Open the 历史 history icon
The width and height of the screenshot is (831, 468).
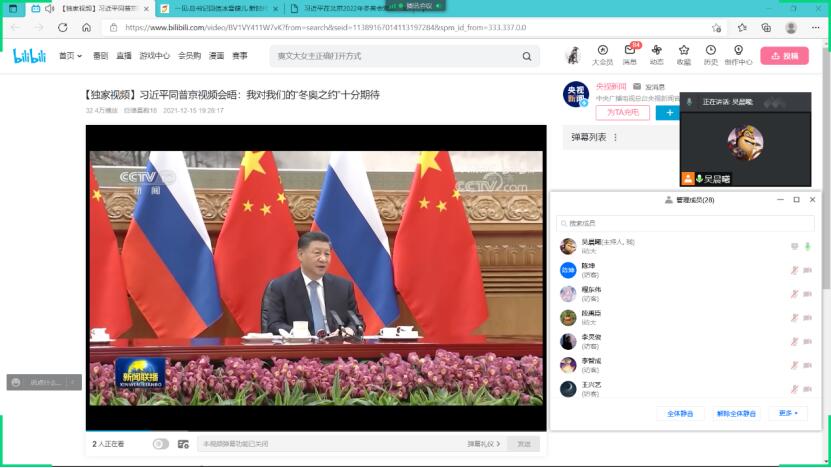(710, 53)
